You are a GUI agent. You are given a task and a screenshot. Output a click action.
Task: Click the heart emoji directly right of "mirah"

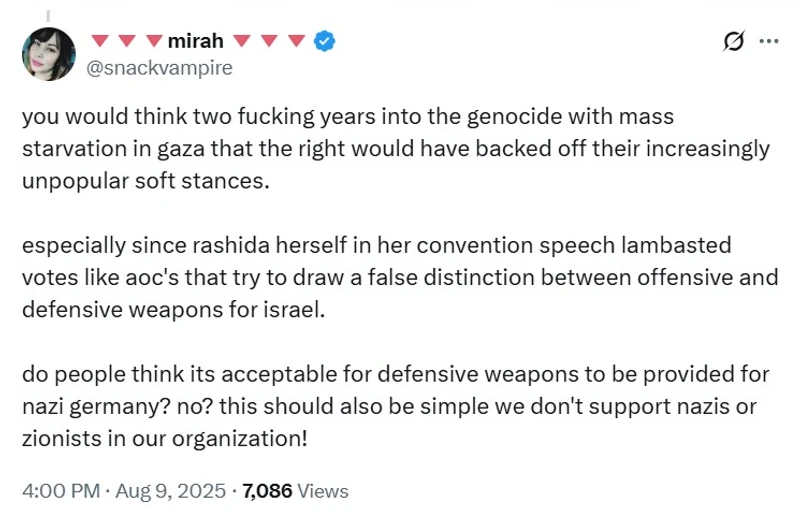(x=240, y=41)
